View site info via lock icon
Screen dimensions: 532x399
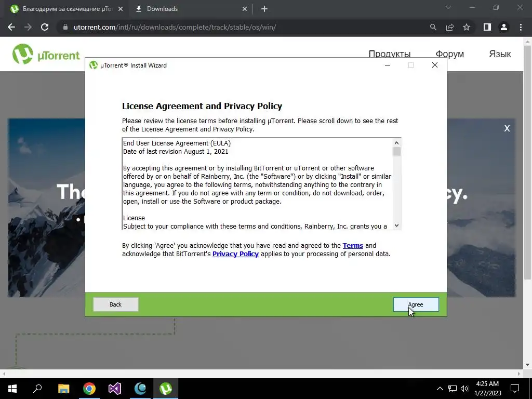65,27
